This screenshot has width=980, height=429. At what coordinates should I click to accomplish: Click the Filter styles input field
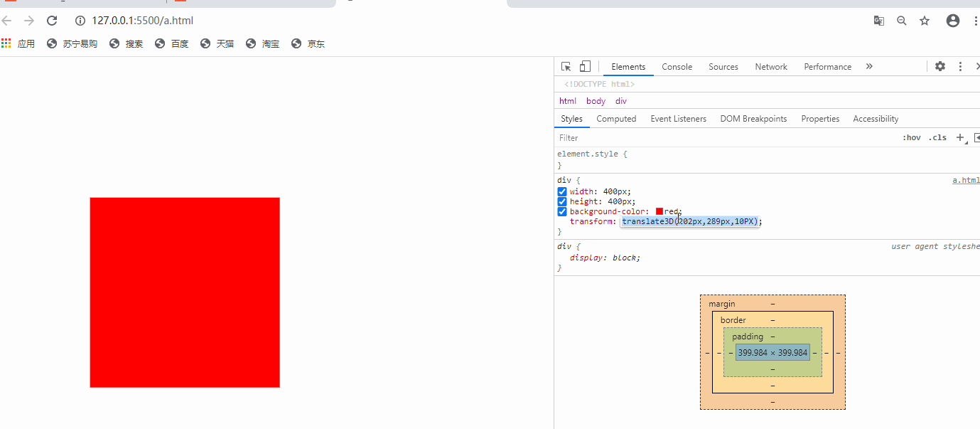tap(725, 137)
